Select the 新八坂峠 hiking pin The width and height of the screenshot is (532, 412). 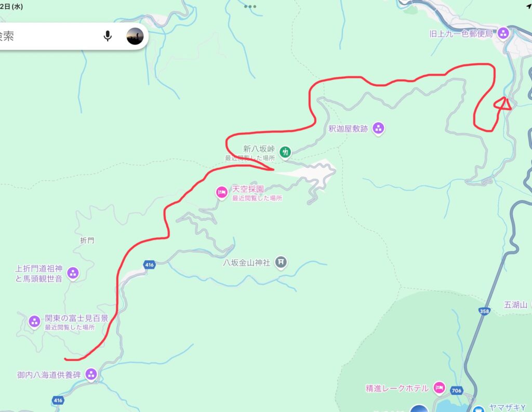click(285, 152)
